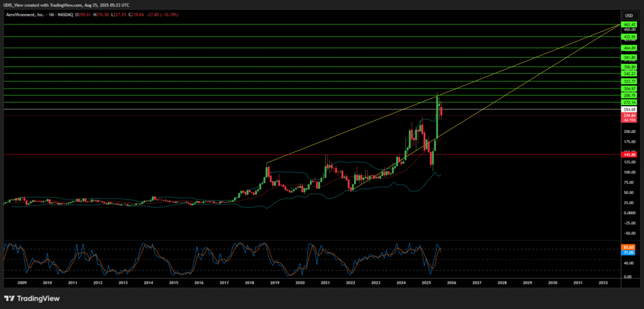The width and height of the screenshot is (644, 309).
Task: Click the 323.77 green price label
Action: (628, 81)
